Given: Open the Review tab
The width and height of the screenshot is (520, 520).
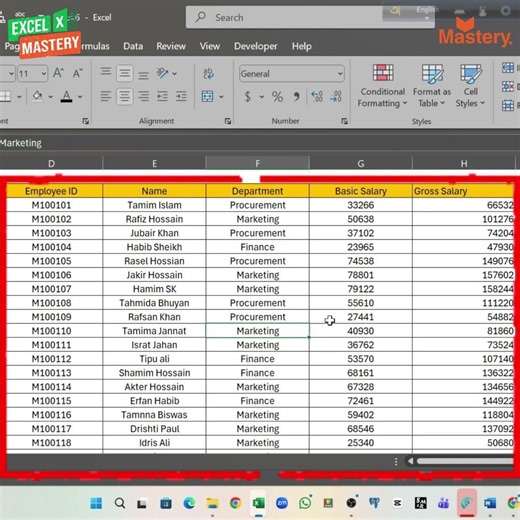Looking at the screenshot, I should tap(171, 46).
